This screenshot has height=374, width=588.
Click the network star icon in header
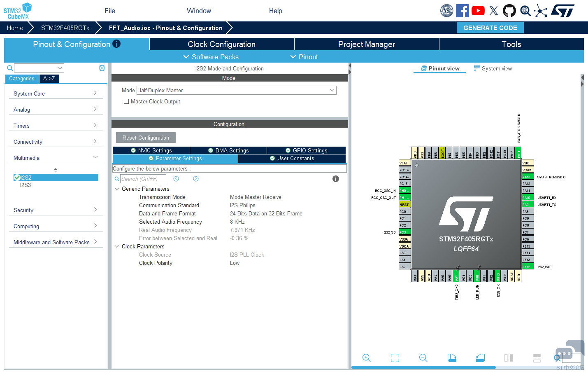coord(541,11)
